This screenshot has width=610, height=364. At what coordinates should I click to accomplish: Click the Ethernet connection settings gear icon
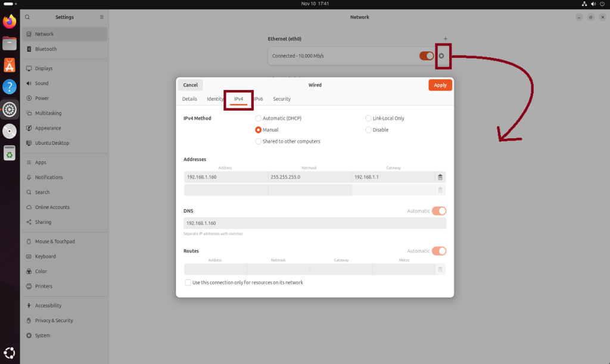pyautogui.click(x=441, y=56)
